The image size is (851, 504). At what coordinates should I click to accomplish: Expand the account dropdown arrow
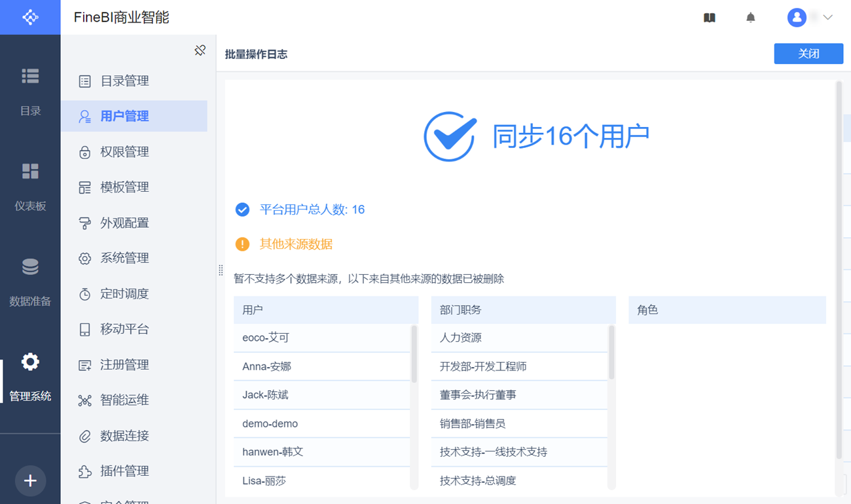[827, 18]
